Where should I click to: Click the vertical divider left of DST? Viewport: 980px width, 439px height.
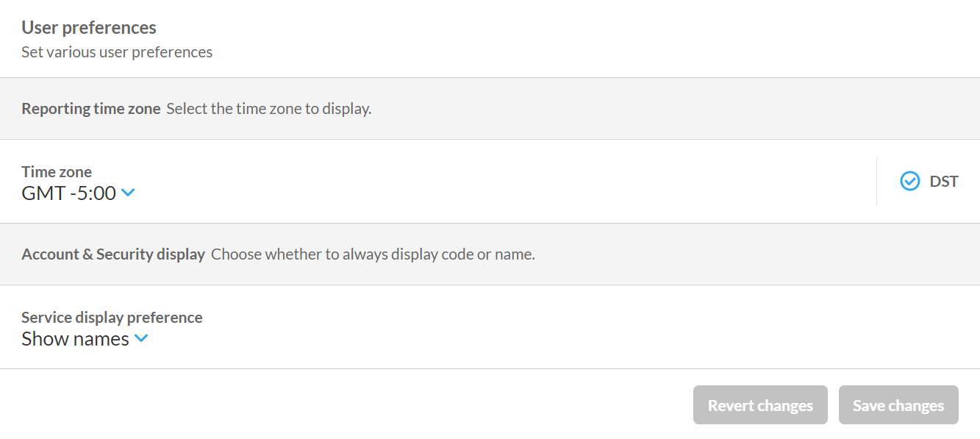pyautogui.click(x=876, y=181)
